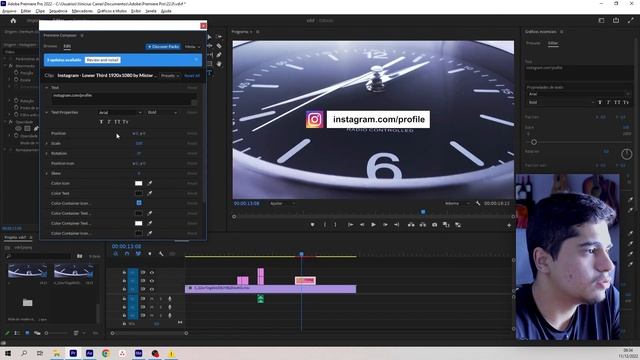Toggle visibility eye of second video track
Viewport: 640px width, 360px height.
(152, 281)
